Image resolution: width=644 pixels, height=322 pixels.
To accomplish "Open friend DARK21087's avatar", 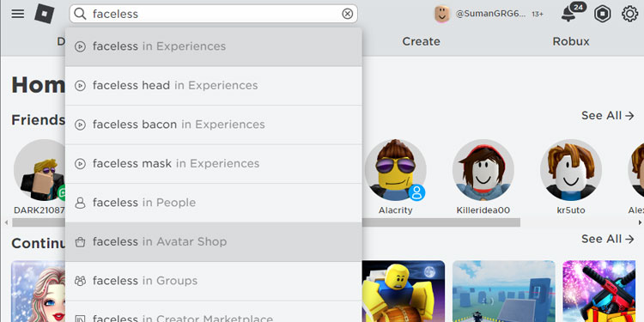I will tap(39, 170).
